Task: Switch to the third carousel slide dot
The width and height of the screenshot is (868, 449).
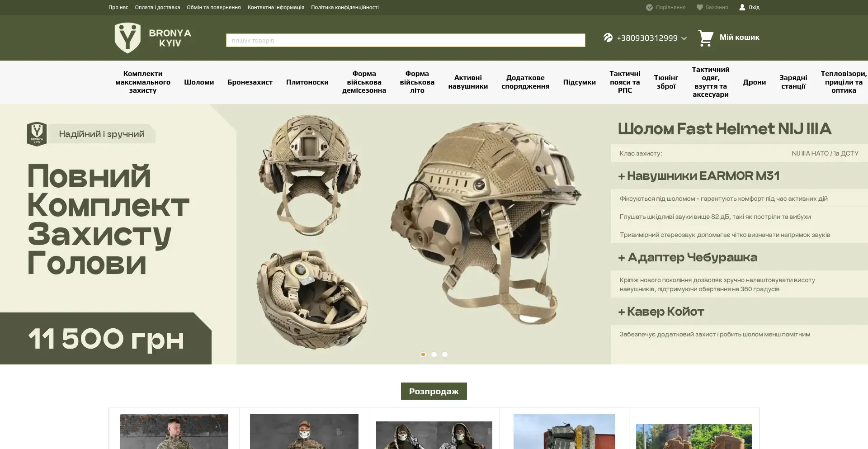Action: tap(445, 354)
